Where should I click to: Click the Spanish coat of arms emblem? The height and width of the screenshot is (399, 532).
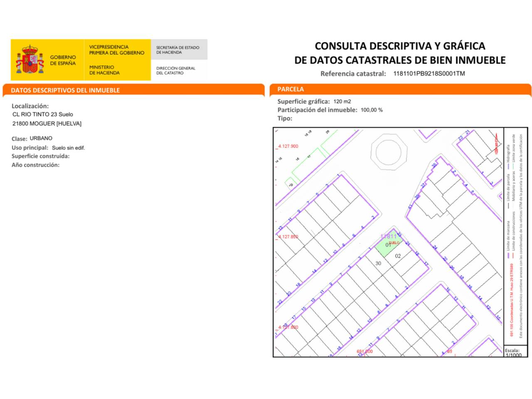pos(30,60)
